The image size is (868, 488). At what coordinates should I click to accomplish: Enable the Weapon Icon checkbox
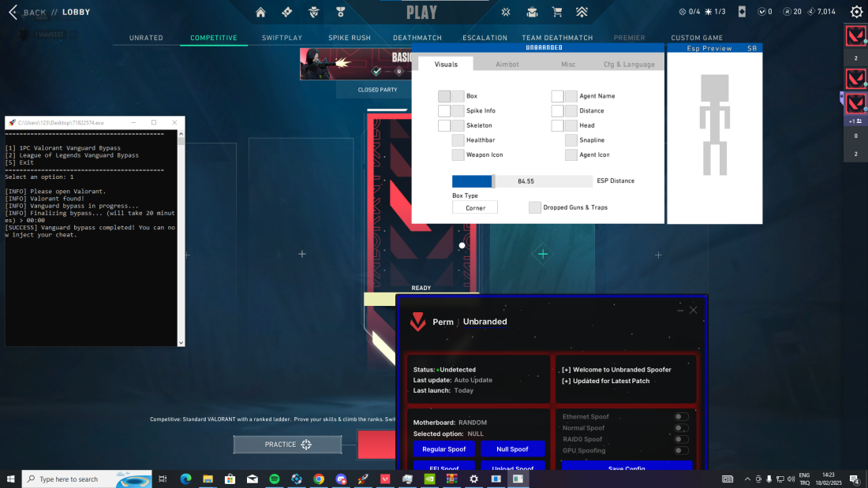[x=458, y=155]
